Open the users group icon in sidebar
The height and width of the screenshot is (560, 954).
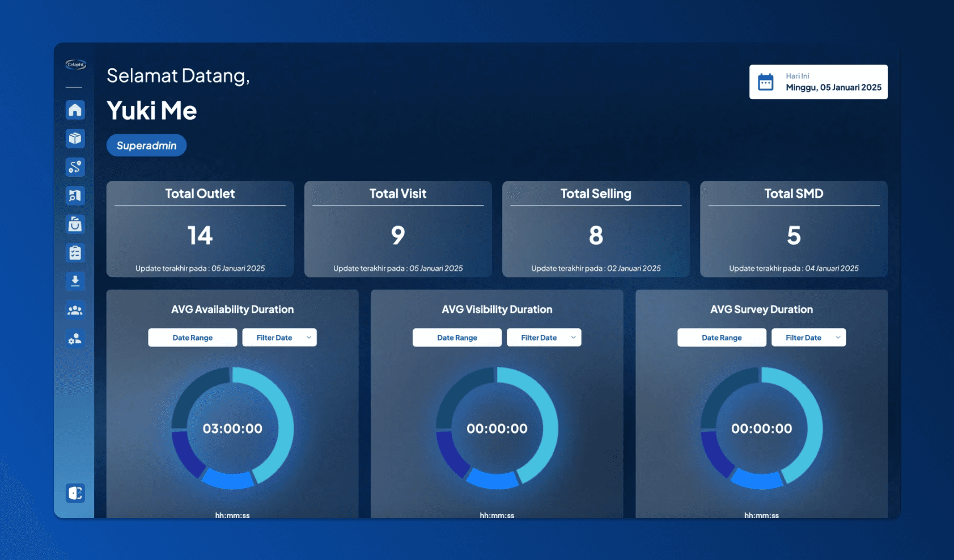coord(75,310)
